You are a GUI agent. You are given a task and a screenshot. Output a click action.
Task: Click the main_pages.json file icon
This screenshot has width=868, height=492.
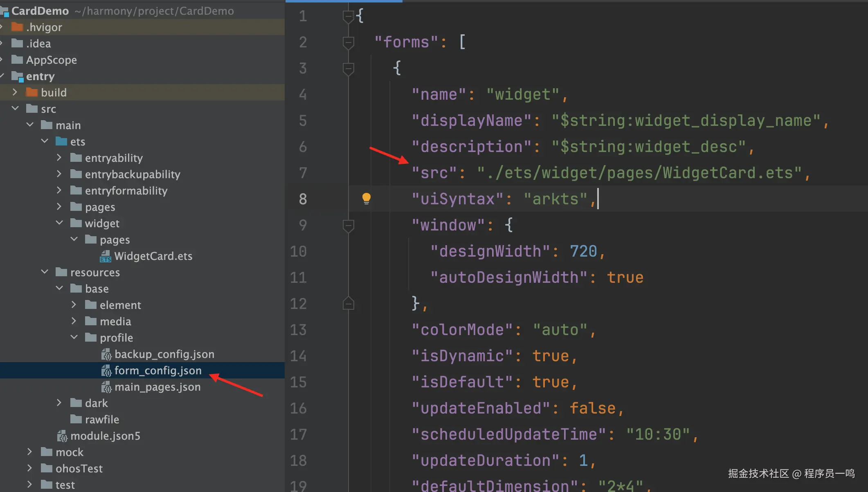point(106,387)
